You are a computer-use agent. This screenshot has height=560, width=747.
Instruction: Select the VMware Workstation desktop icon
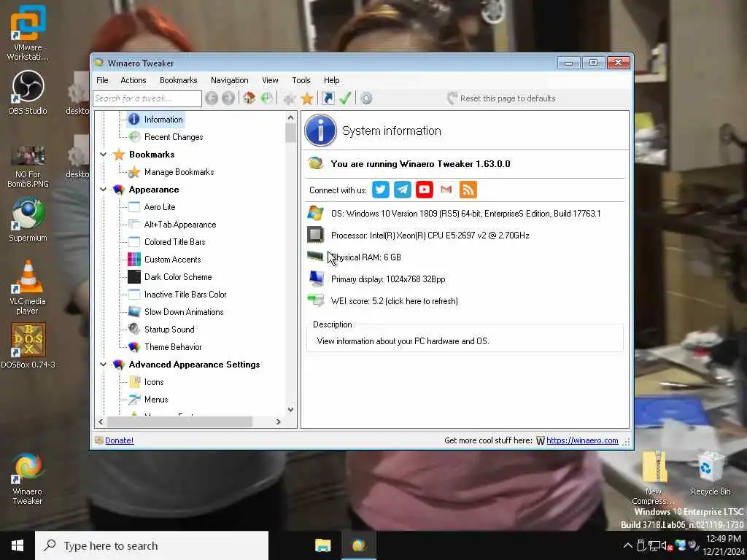[x=28, y=34]
